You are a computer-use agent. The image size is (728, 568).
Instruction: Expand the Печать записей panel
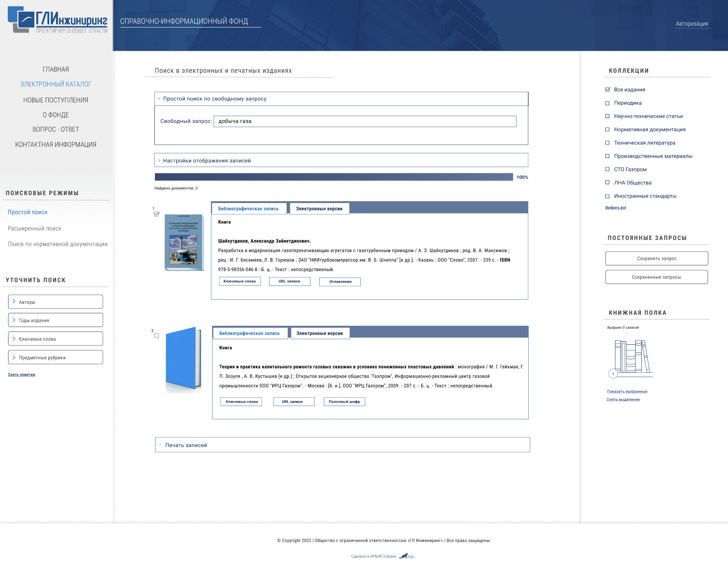[186, 445]
